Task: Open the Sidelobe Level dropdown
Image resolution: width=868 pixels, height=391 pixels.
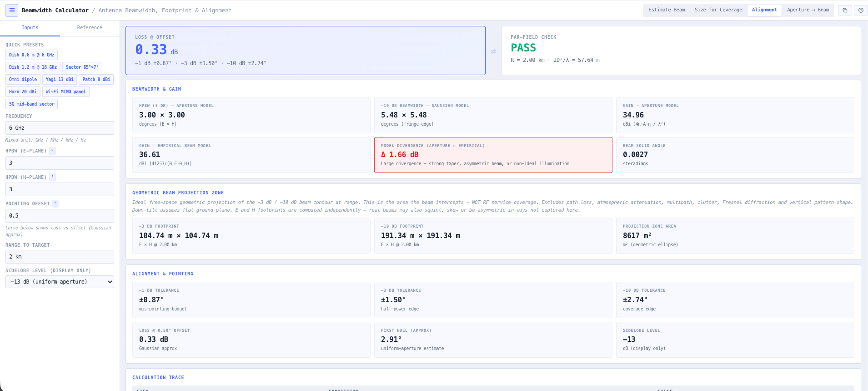Action: coord(60,282)
